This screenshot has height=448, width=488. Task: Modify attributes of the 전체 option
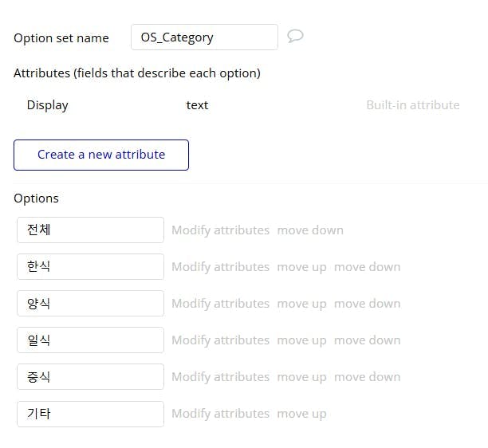tap(220, 230)
